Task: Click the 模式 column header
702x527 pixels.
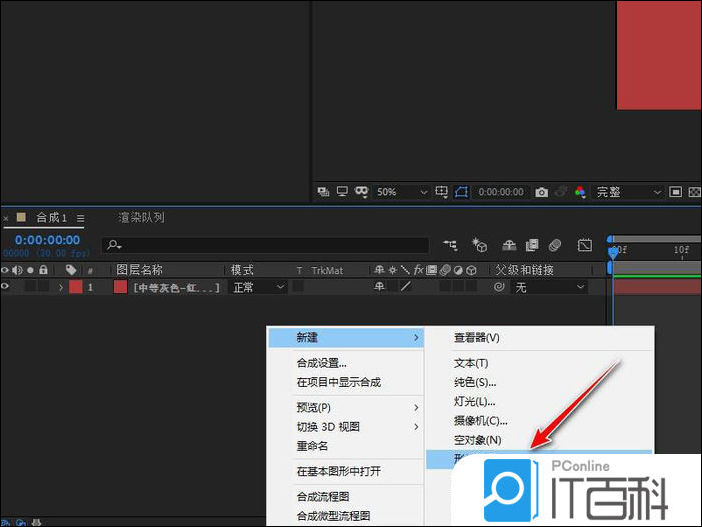Action: coord(242,270)
